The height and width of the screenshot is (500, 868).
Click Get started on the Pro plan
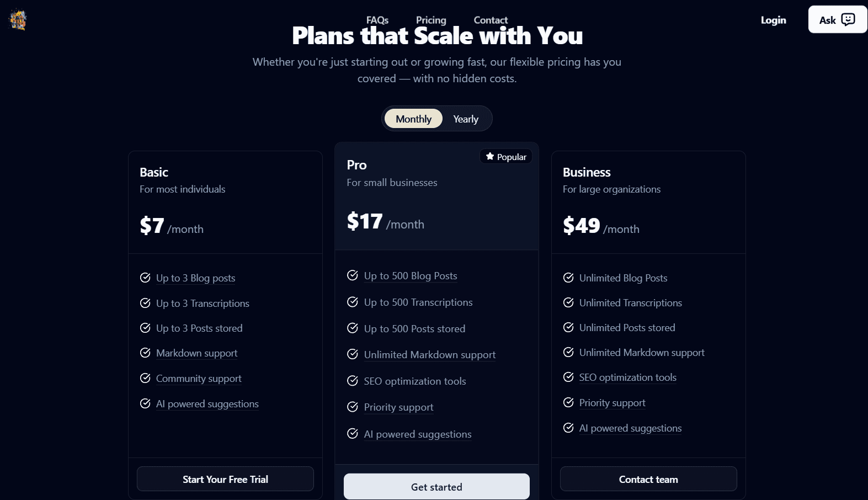[x=436, y=487]
